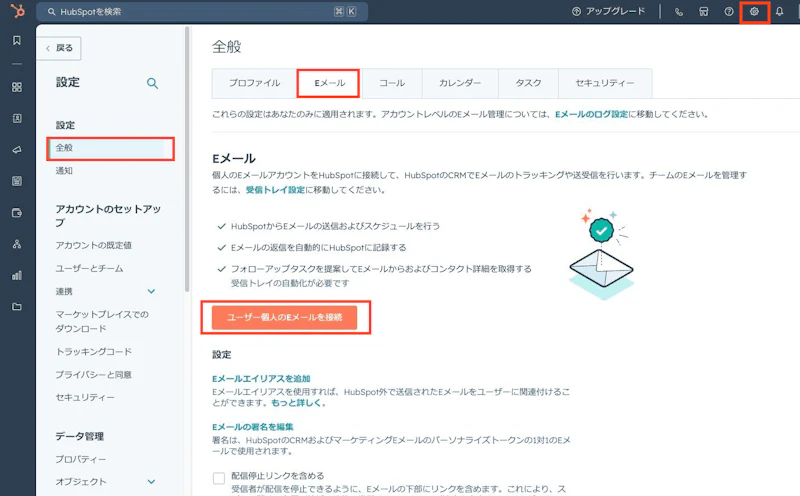
Task: Open プロパティー under データ管理
Action: pyautogui.click(x=81, y=459)
